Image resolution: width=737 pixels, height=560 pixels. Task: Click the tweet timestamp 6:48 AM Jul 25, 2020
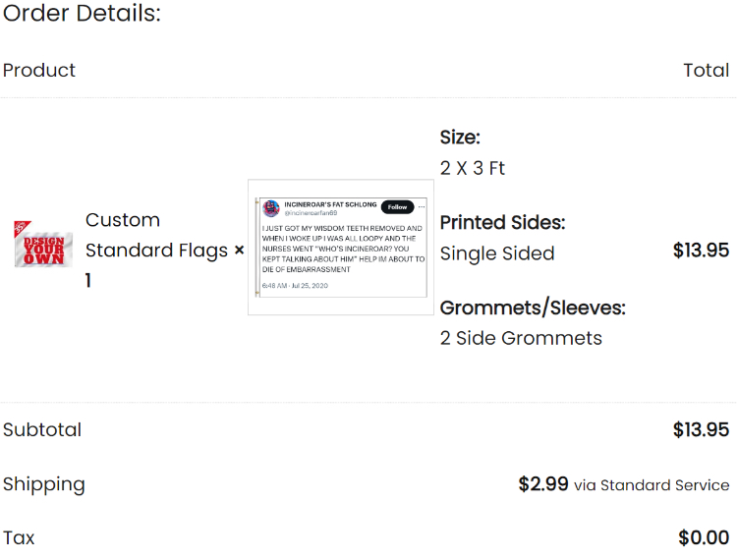click(295, 285)
